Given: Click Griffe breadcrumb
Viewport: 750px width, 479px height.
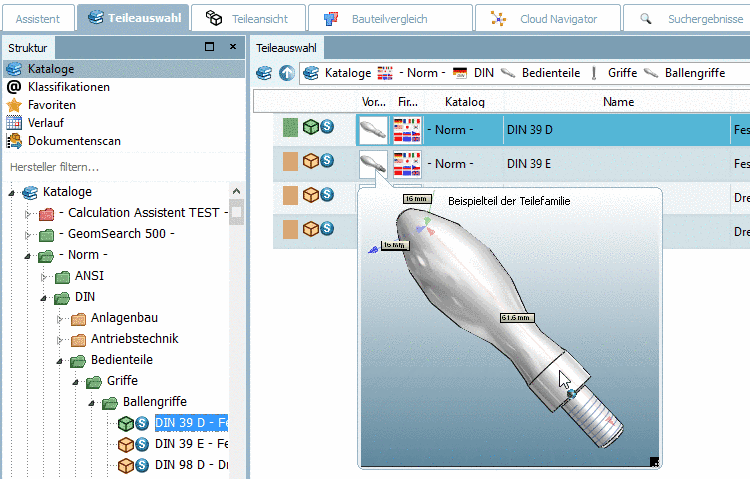Looking at the screenshot, I should click(x=622, y=73).
